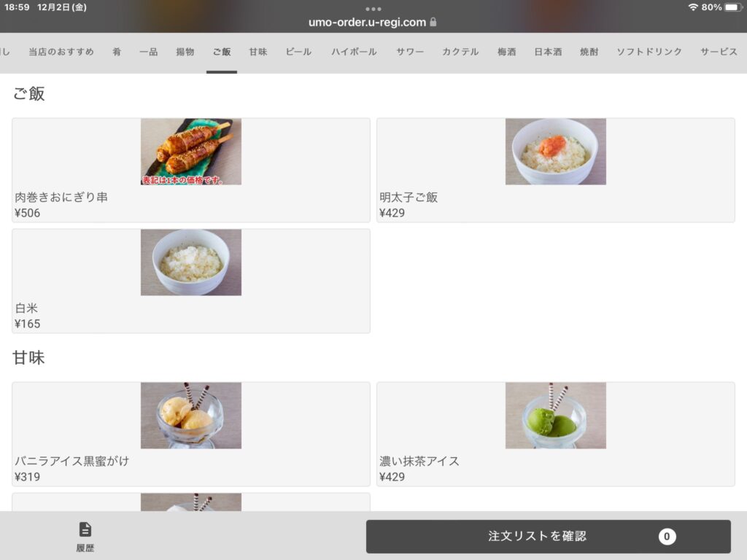Tap the lock icon beside the URL

point(433,22)
